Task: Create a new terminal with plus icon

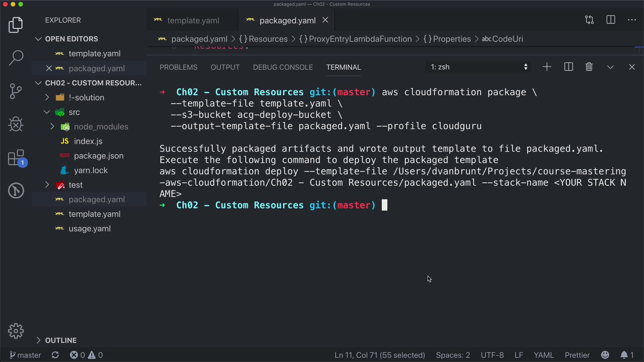Action: tap(547, 67)
